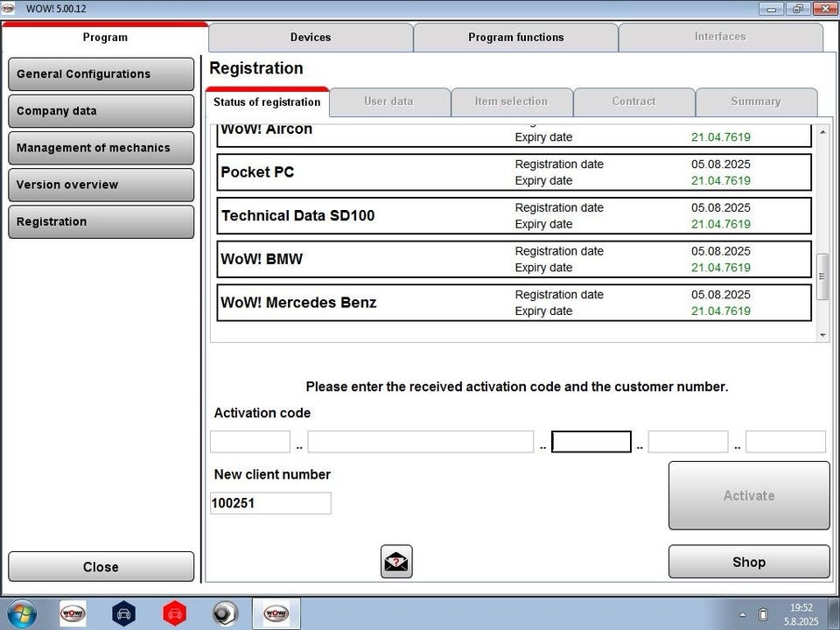Click the envelope question mark icon
The image size is (840, 630).
[x=396, y=562]
